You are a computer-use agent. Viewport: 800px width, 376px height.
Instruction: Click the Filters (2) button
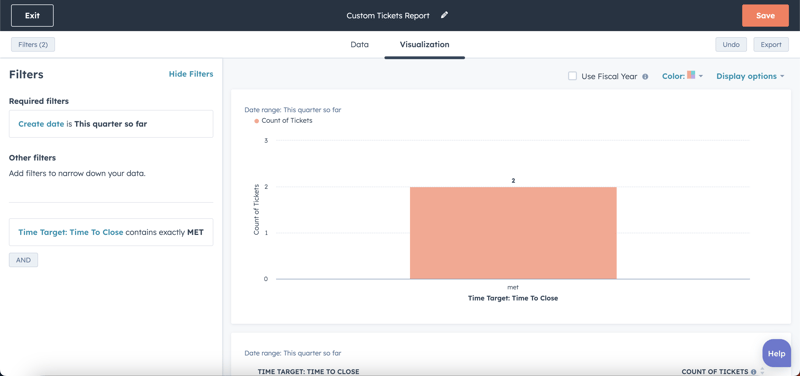33,44
